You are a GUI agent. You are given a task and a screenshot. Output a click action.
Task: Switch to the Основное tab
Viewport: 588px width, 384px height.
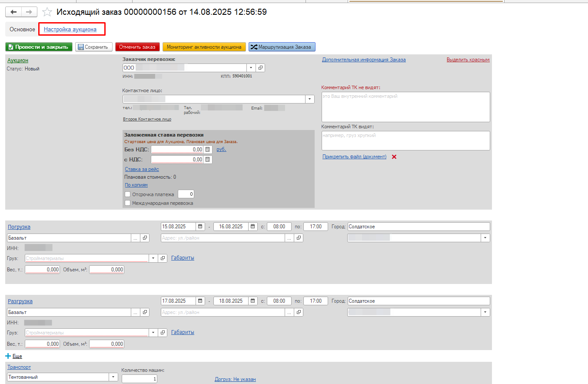(x=23, y=30)
